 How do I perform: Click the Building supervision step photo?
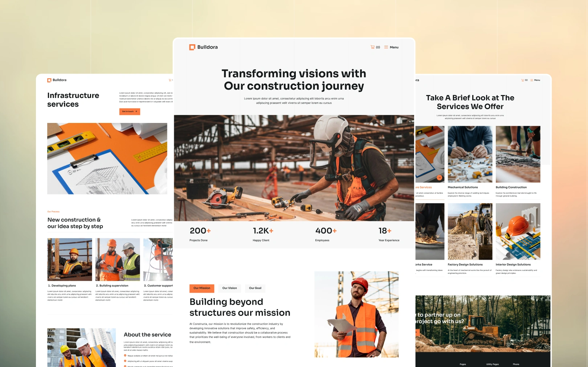(x=118, y=259)
